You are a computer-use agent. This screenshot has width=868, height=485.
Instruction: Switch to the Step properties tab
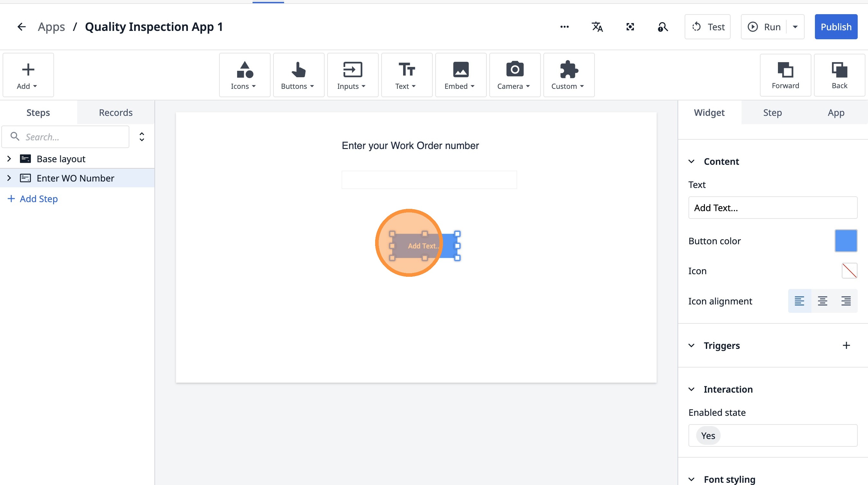tap(772, 112)
